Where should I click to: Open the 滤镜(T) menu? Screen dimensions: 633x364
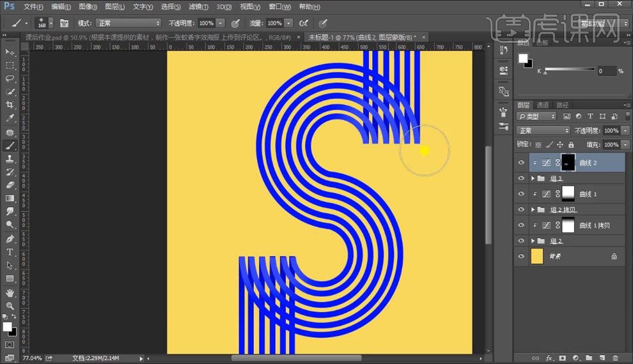[198, 6]
